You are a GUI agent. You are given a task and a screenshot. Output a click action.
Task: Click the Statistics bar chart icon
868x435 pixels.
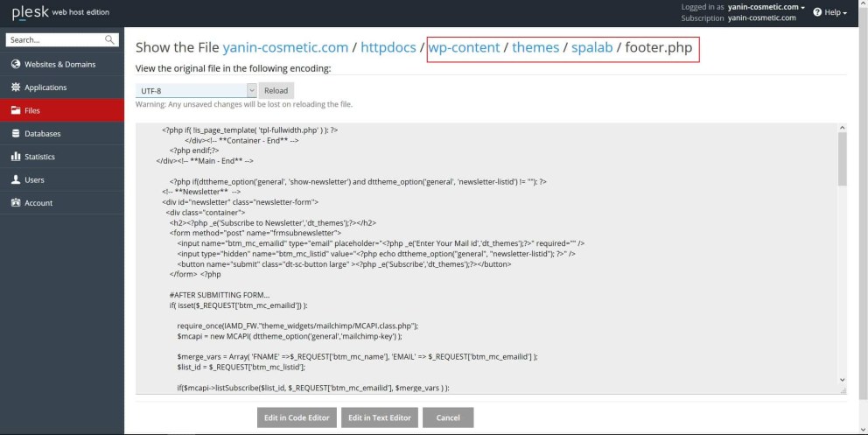pyautogui.click(x=16, y=157)
